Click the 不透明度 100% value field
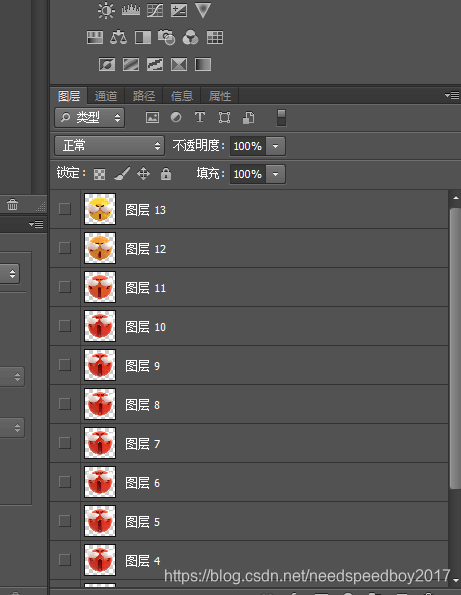 pos(248,146)
